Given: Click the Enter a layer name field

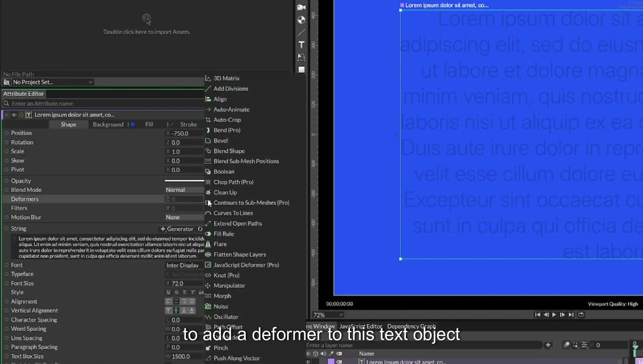Looking at the screenshot, I should (x=423, y=345).
